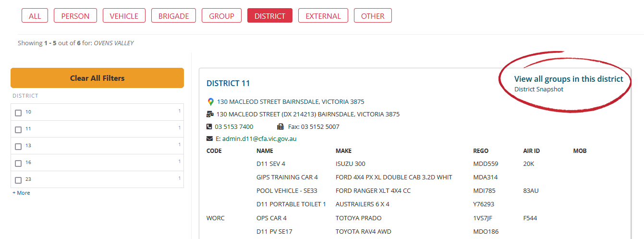Select air ID F544
The width and height of the screenshot is (644, 239).
click(530, 218)
